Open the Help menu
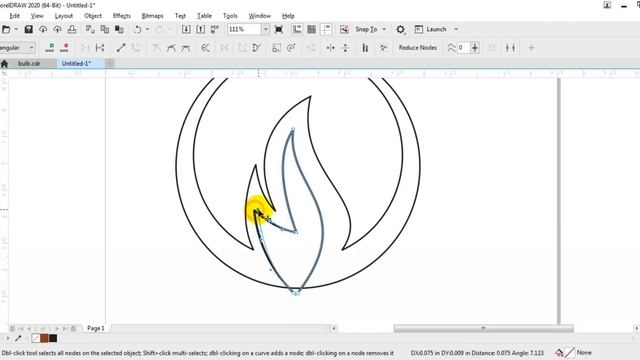640x360 pixels. [288, 16]
